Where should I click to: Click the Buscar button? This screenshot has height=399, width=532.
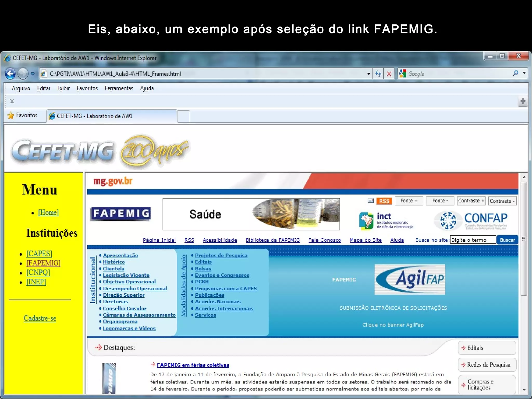507,240
